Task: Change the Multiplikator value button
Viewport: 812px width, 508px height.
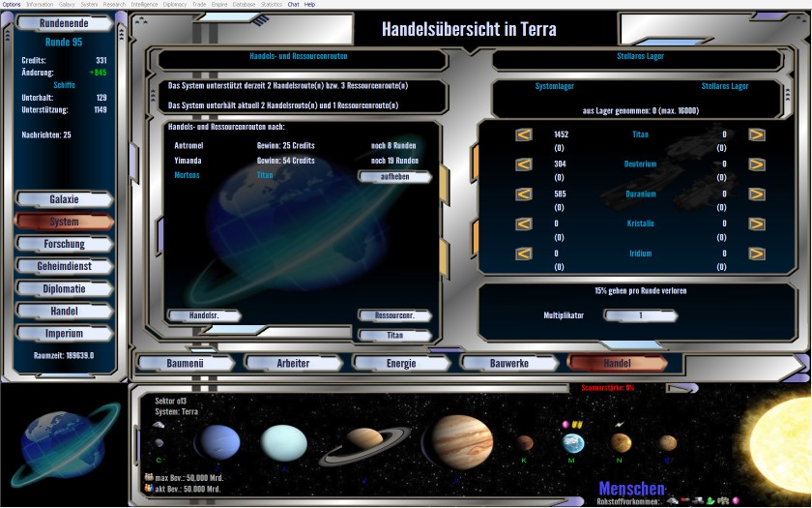Action: point(638,315)
